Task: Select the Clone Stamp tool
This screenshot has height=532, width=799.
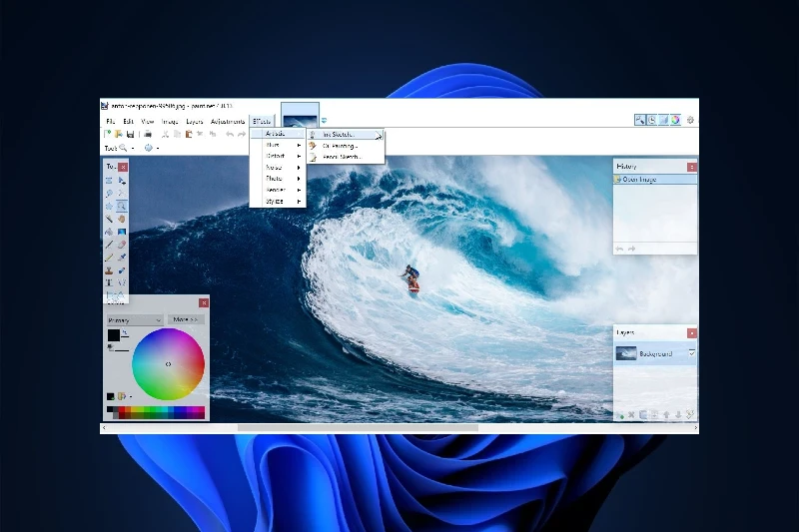Action: point(109,269)
